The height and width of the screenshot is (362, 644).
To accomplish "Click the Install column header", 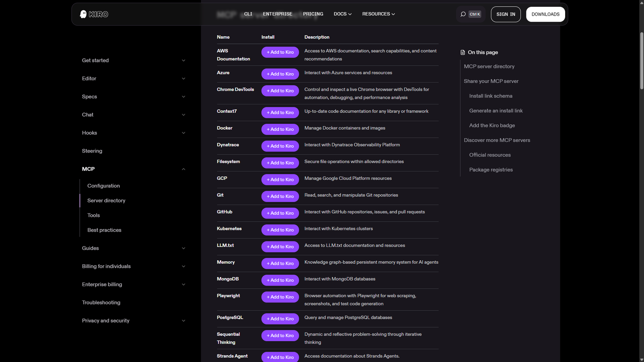I will [268, 37].
